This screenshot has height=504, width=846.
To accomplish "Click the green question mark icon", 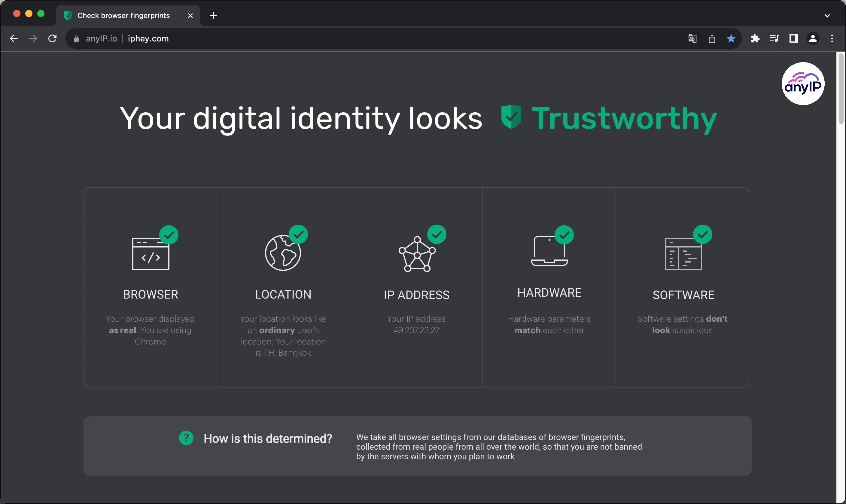I will click(186, 438).
